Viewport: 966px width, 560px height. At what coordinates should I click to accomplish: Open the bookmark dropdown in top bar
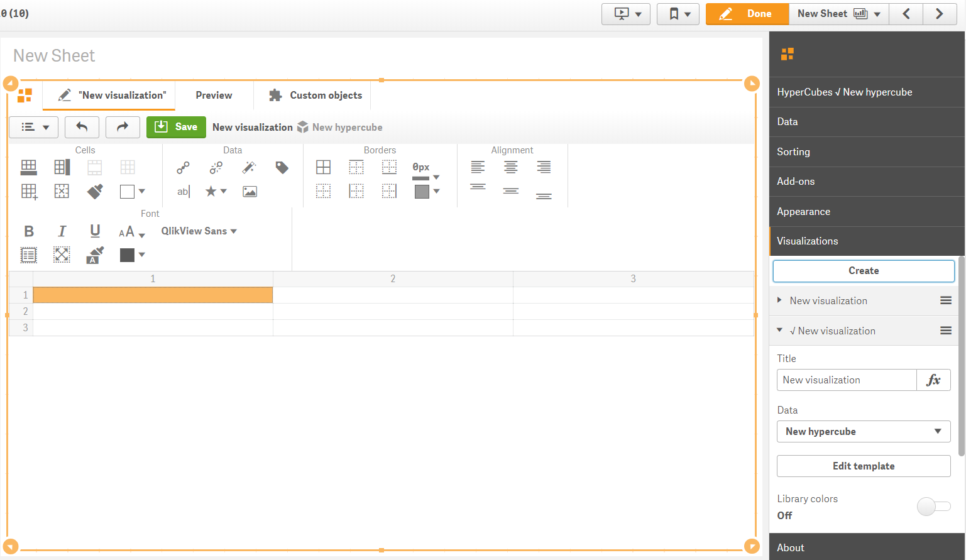pos(678,14)
